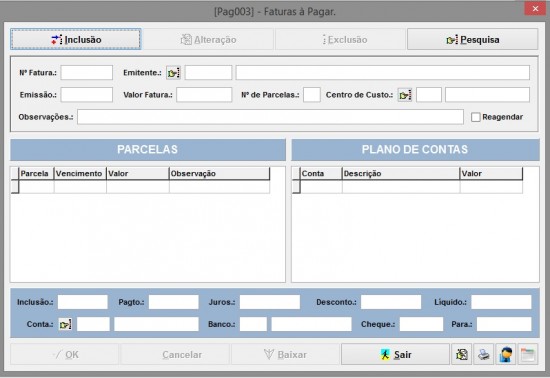Focus the Emissão date field

tap(87, 95)
